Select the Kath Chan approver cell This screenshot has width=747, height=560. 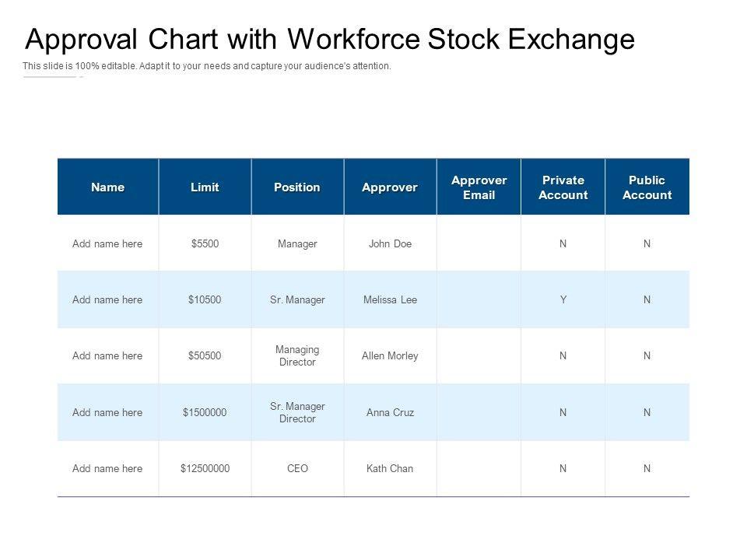pos(390,468)
